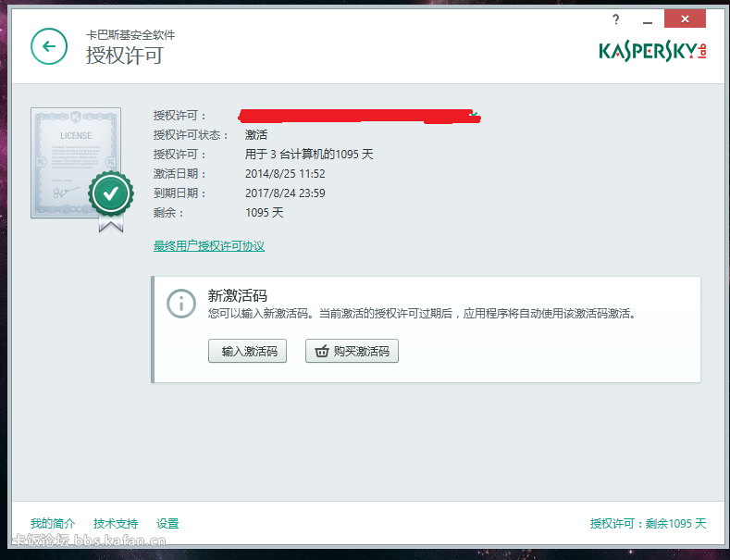This screenshot has width=730, height=560.
Task: Open 技术支持 link
Action: [116, 523]
